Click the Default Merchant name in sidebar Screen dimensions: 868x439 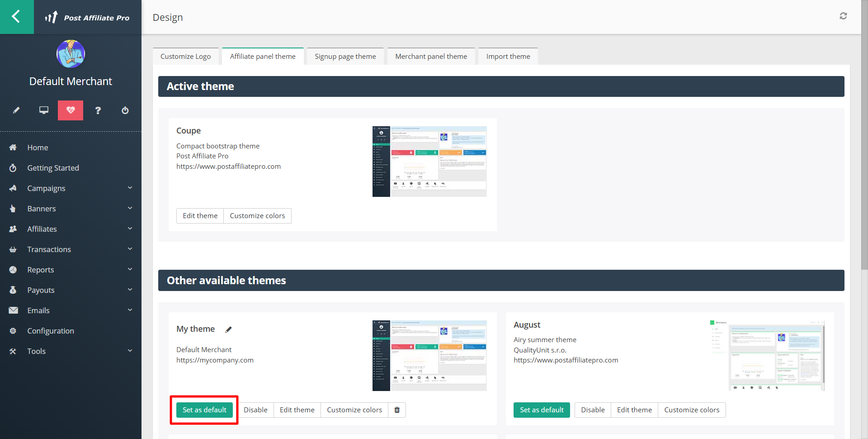[x=71, y=81]
